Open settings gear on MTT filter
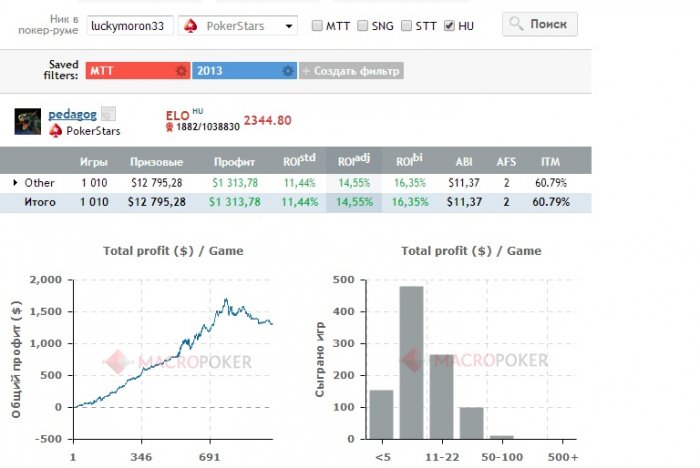Image resolution: width=700 pixels, height=468 pixels. click(x=181, y=71)
